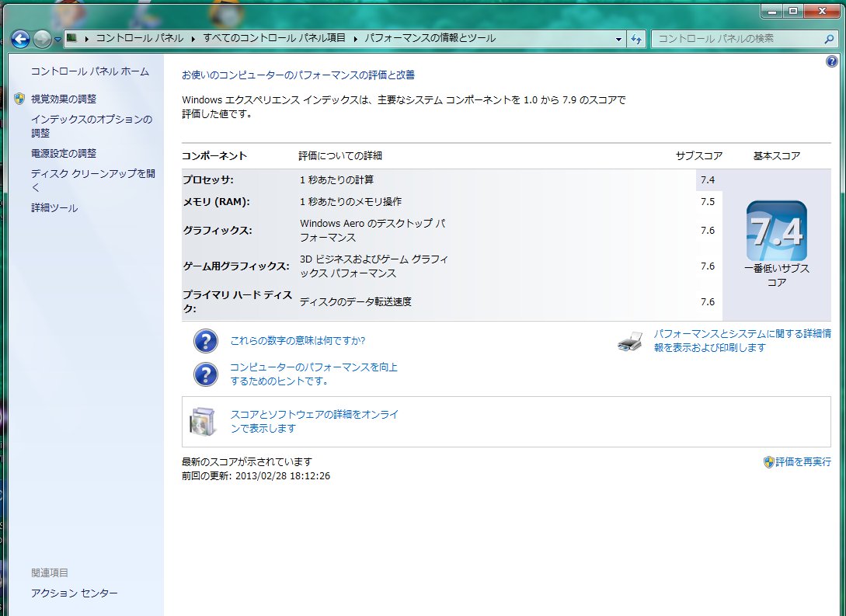The image size is (846, 616).
Task: Open the blue Help question mark icon
Action: [831, 61]
